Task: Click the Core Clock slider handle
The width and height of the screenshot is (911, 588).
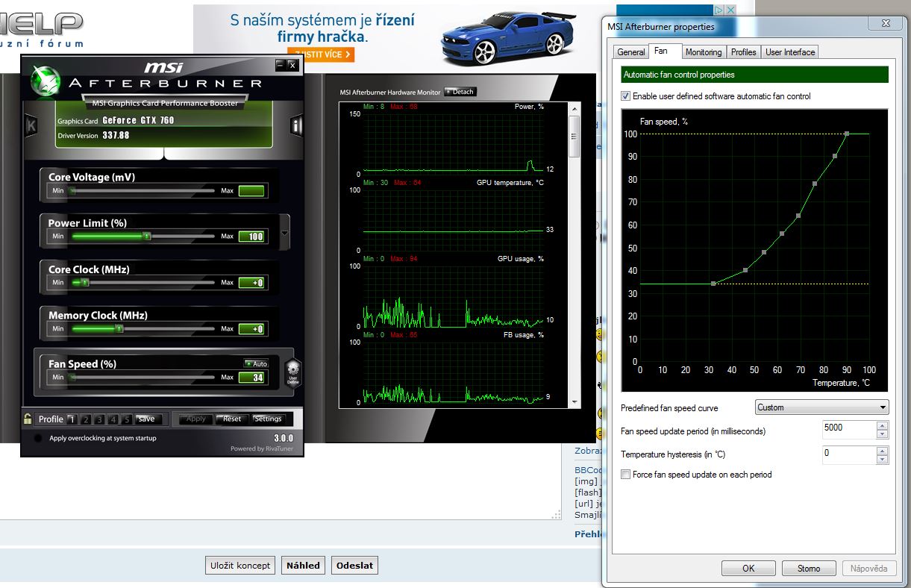Action: click(x=84, y=283)
